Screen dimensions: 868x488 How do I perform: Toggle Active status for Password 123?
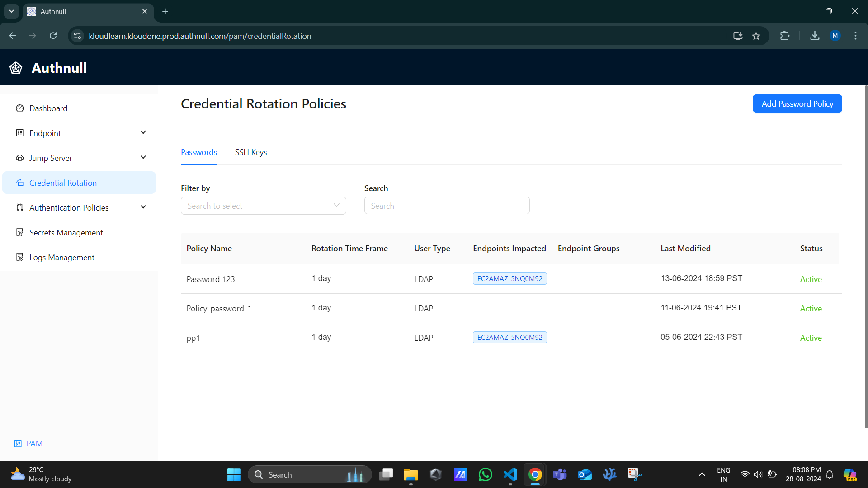pyautogui.click(x=811, y=278)
